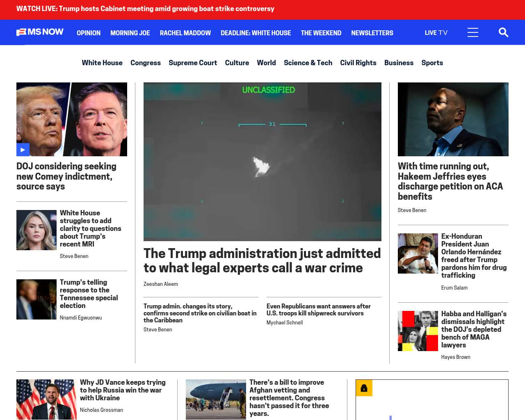This screenshot has height=420, width=525.
Task: Watch Live TV
Action: [x=436, y=33]
